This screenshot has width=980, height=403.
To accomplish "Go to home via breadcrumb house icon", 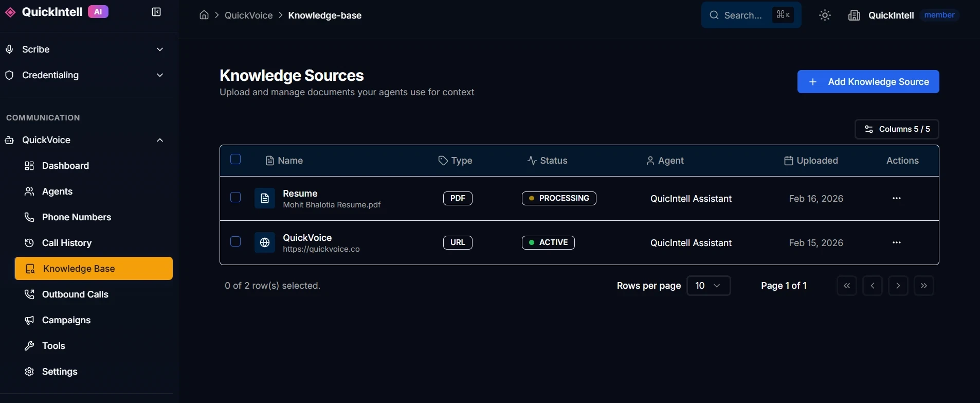I will (204, 15).
